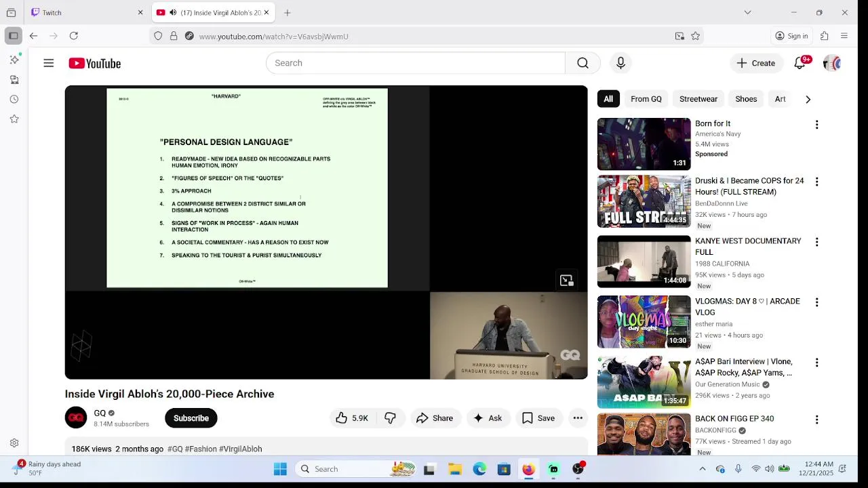Bookmark this page with star icon
Viewport: 868px width, 488px height.
coord(695,36)
